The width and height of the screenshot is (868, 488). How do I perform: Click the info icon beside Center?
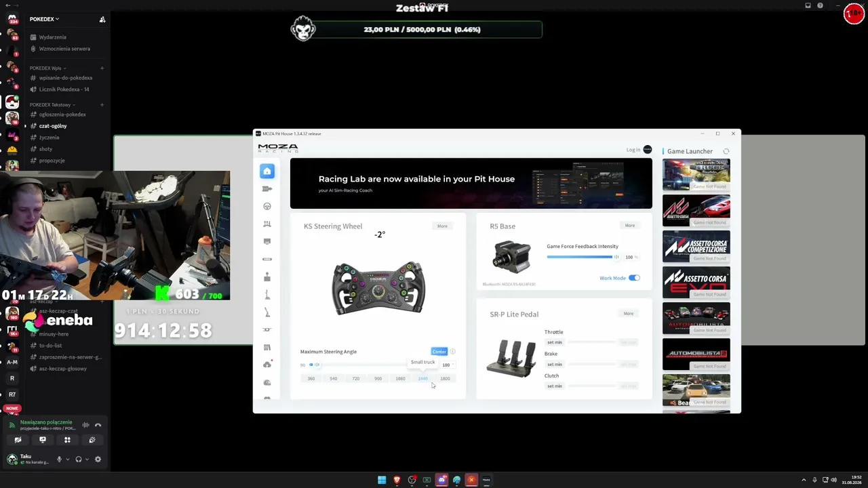[x=452, y=351]
